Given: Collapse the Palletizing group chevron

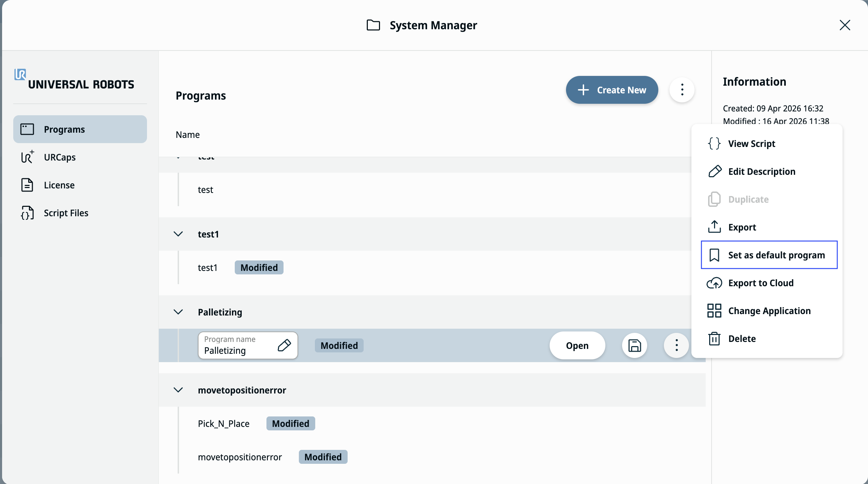Looking at the screenshot, I should [178, 312].
